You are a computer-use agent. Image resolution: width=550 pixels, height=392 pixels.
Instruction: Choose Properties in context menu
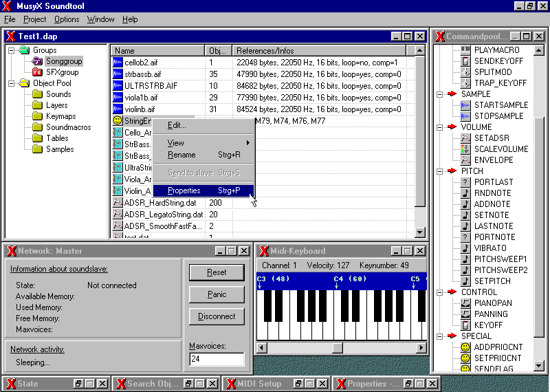pos(203,190)
